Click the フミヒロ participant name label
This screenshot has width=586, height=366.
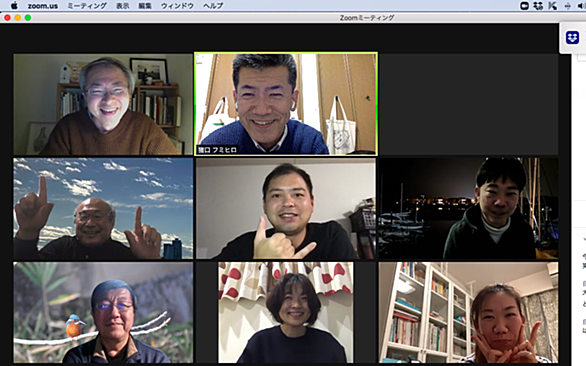tap(217, 150)
